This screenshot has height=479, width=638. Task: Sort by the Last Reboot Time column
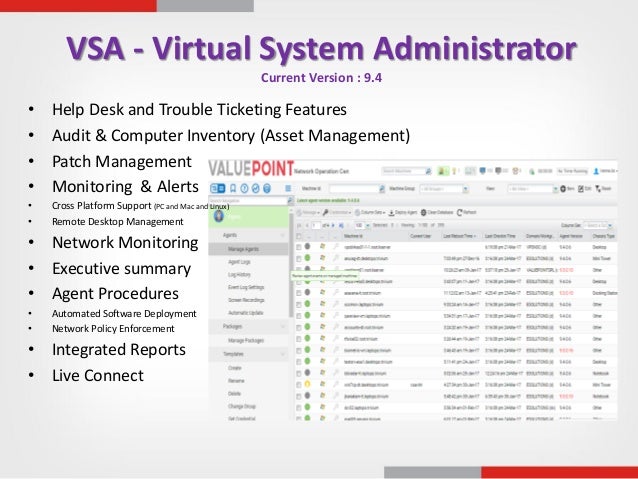pyautogui.click(x=460, y=236)
